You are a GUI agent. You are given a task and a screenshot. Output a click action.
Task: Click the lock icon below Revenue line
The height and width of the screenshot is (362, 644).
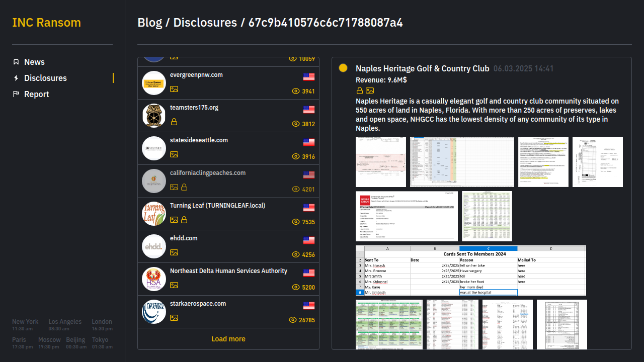click(x=360, y=90)
